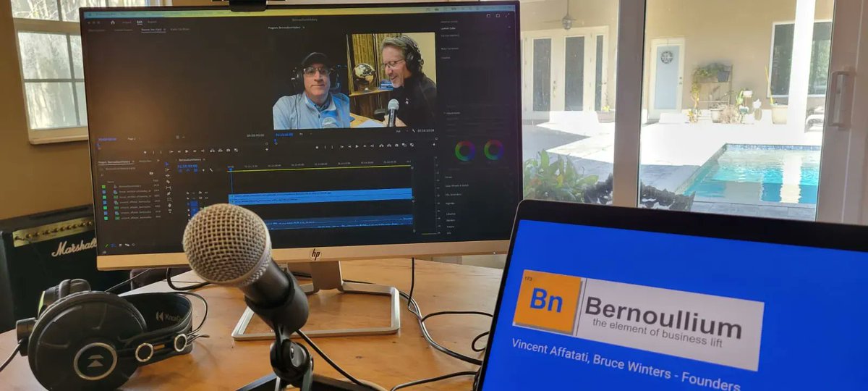The image size is (868, 391).
Task: Step forward one frame in Program monitor
Action: click(x=365, y=147)
